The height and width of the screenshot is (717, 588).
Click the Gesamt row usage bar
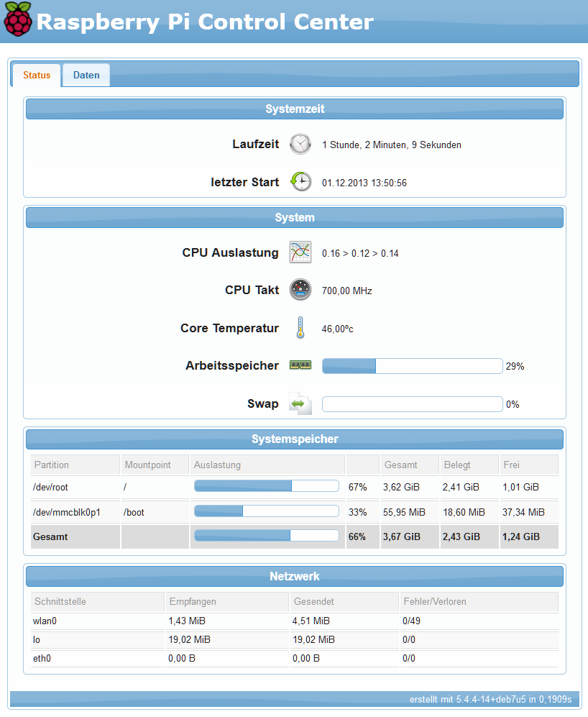pos(267,536)
